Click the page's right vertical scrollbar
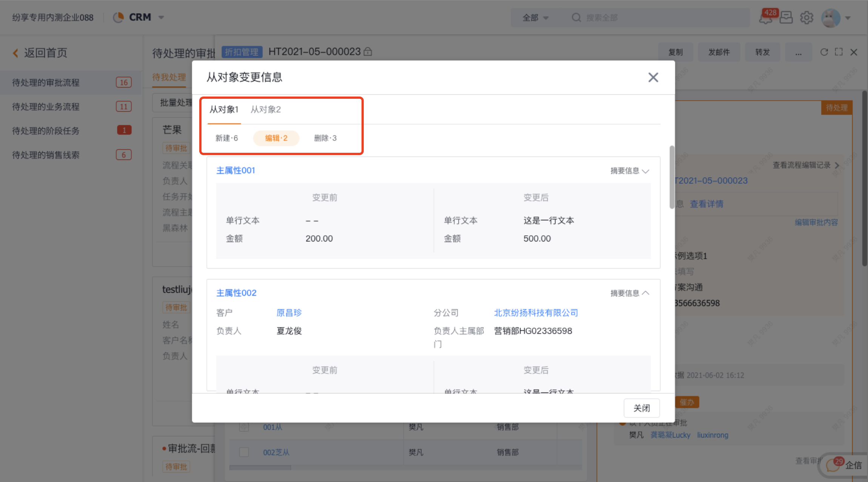Screen dimensions: 868x482 (x=864, y=179)
